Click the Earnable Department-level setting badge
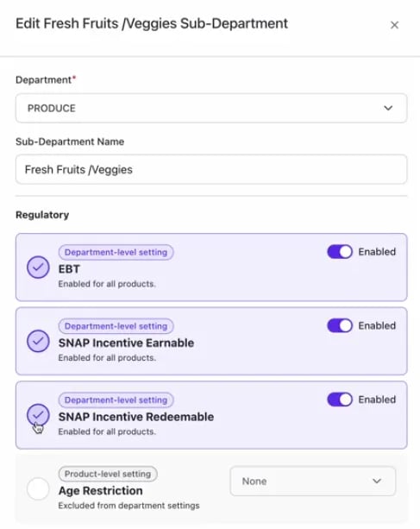 click(116, 326)
